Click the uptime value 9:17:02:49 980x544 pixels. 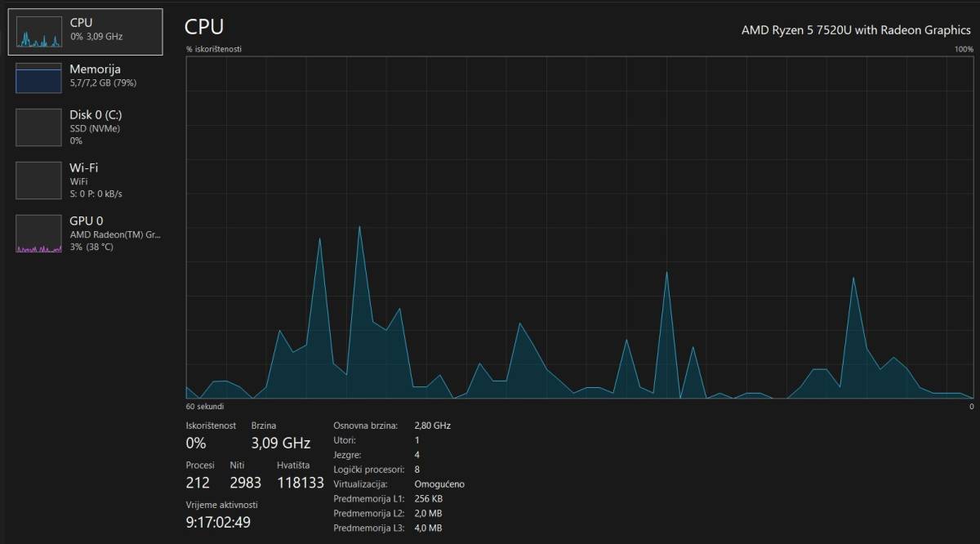click(218, 522)
